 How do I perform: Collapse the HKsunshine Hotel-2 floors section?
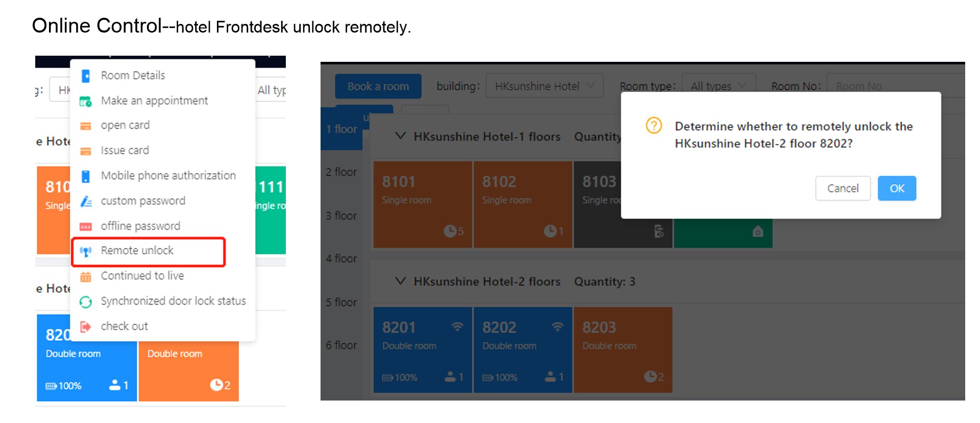point(401,281)
